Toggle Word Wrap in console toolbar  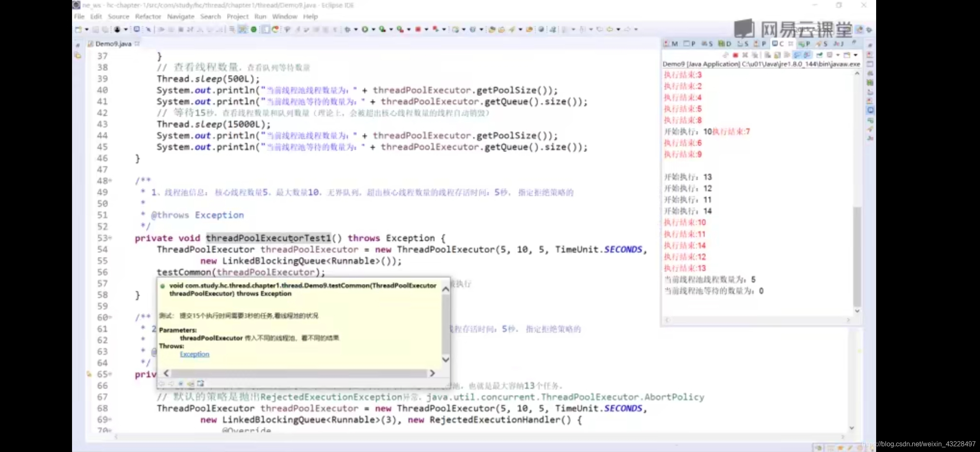(x=787, y=55)
